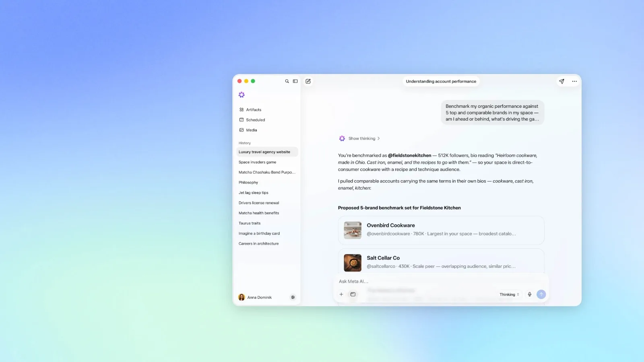Viewport: 644px width, 362px height.
Task: Open Matcha Chashaku Bend Purpo... chat
Action: point(267,172)
